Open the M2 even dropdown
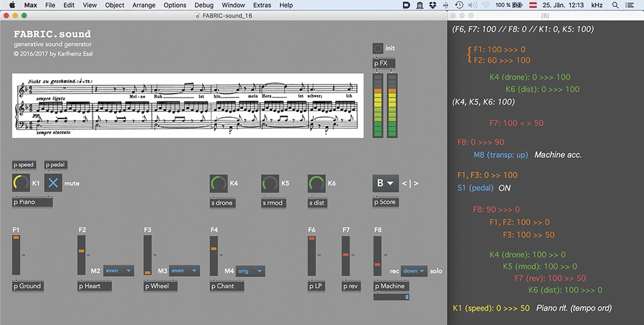644x325 pixels. tap(118, 271)
